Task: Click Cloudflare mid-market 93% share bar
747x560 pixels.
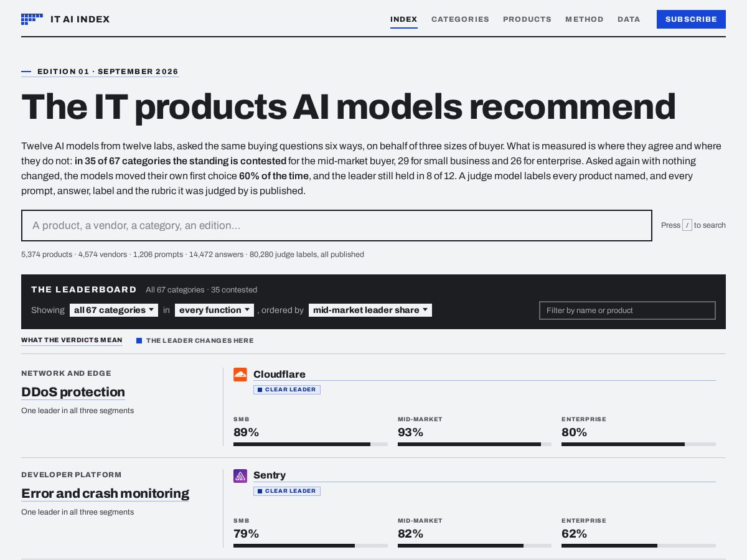Action: click(x=474, y=444)
